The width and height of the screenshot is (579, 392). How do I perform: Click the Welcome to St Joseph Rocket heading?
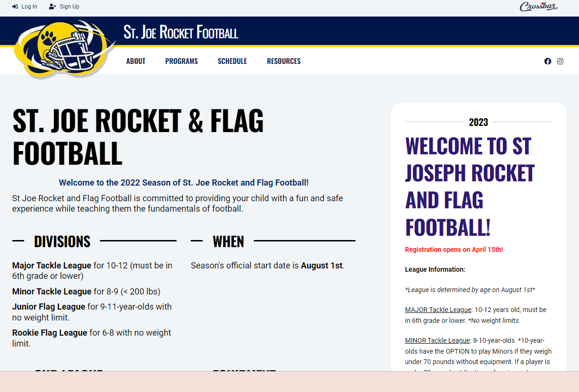pyautogui.click(x=470, y=187)
